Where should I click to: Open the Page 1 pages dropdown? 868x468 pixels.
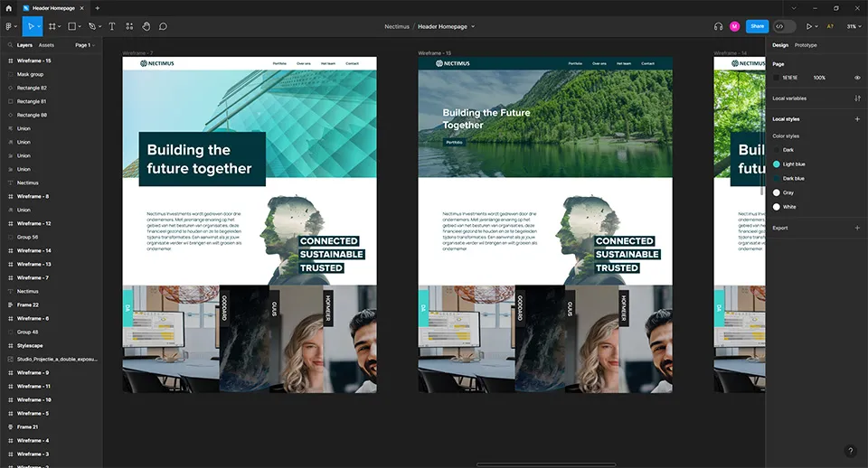click(84, 44)
